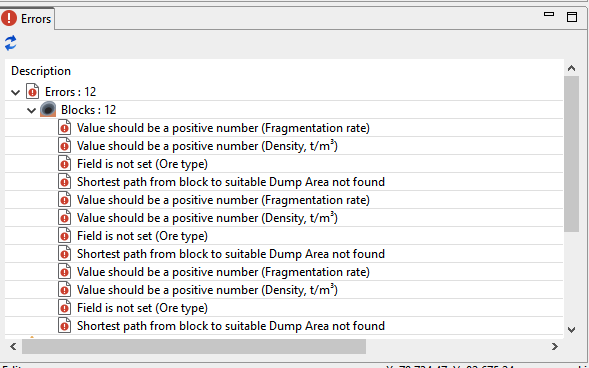Collapse the Blocks : 12 node
The image size is (589, 368).
[x=32, y=110]
